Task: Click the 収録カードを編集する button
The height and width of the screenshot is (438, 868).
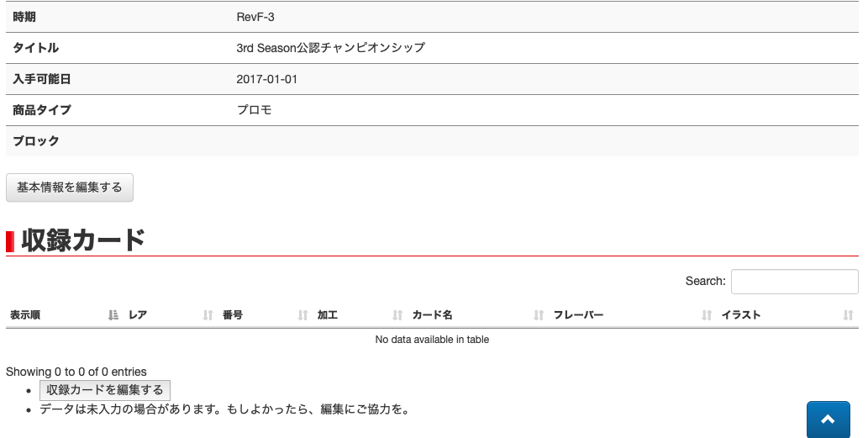Action: (x=105, y=390)
